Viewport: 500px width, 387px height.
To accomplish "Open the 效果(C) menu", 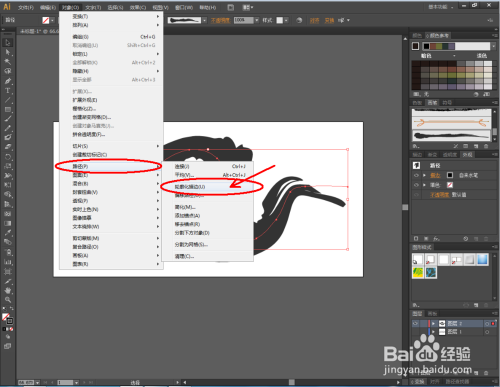I will tap(138, 7).
